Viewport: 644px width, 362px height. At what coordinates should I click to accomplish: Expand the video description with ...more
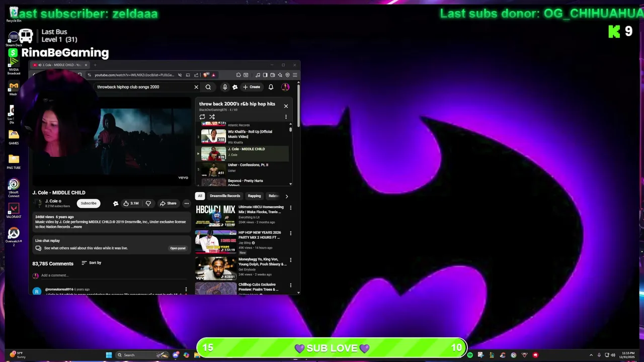pyautogui.click(x=77, y=227)
